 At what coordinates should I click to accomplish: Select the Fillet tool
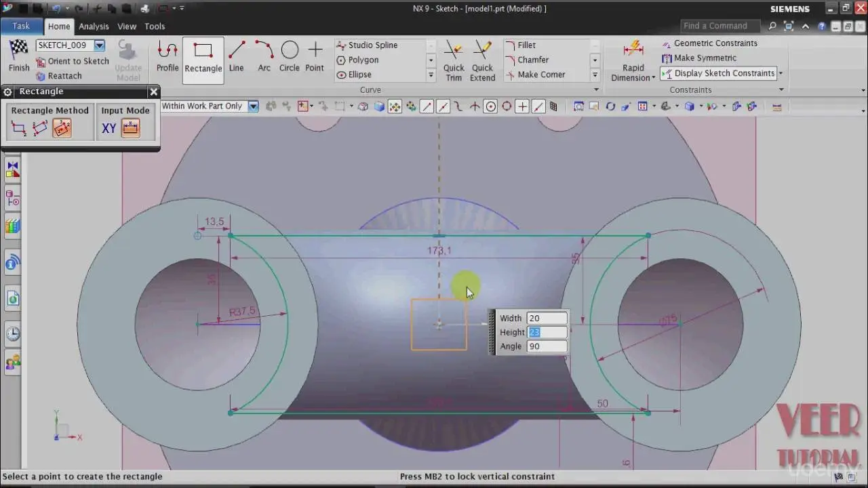click(x=520, y=45)
